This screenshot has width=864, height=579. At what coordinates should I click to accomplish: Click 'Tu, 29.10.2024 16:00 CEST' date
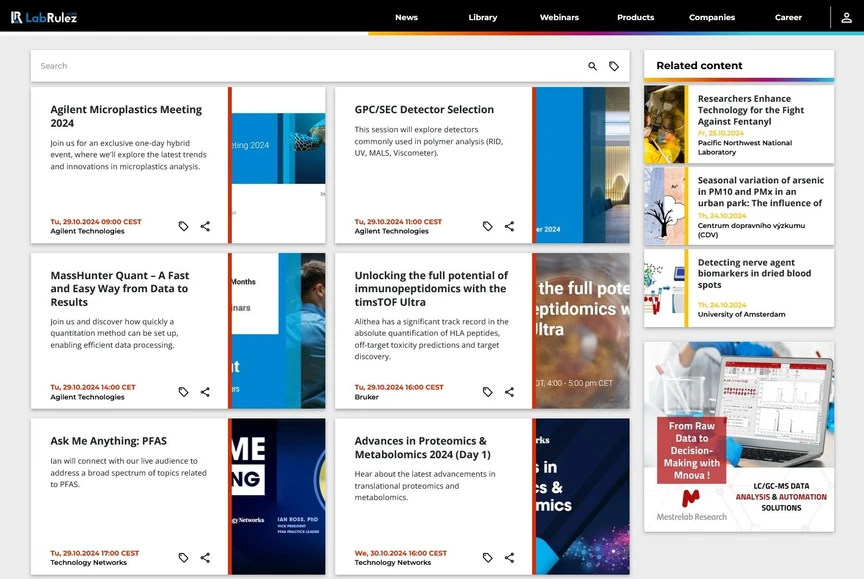point(399,387)
